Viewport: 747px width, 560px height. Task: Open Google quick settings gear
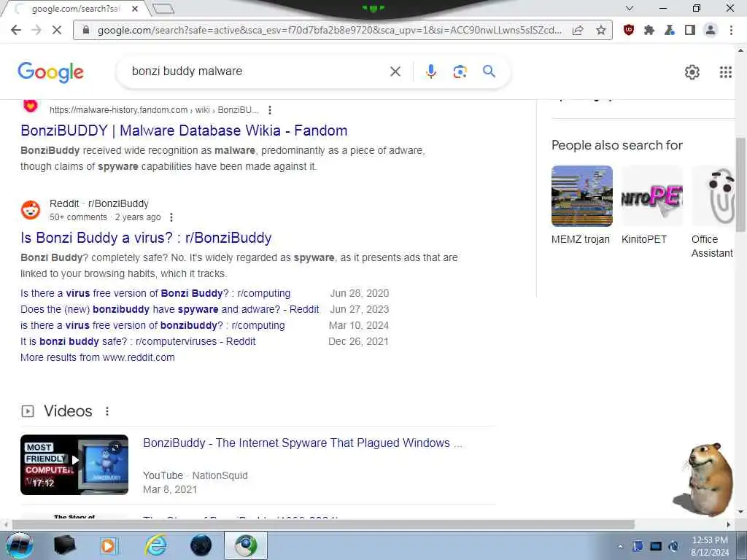point(692,72)
